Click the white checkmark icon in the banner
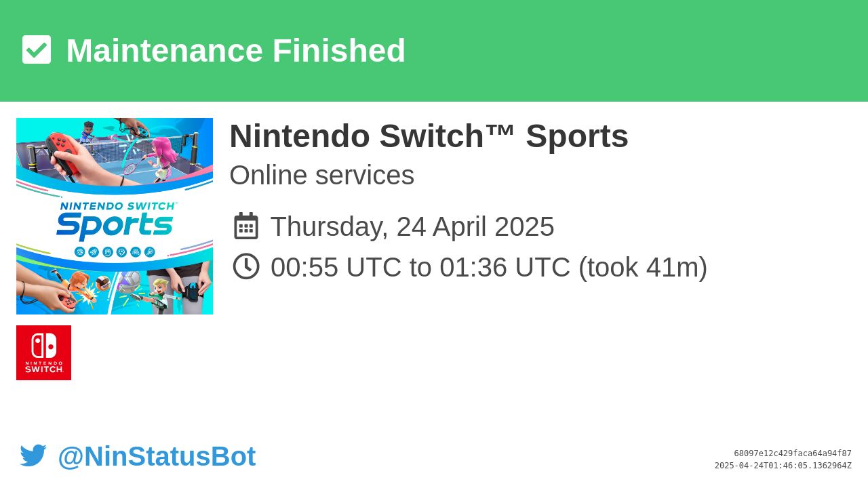 37,49
